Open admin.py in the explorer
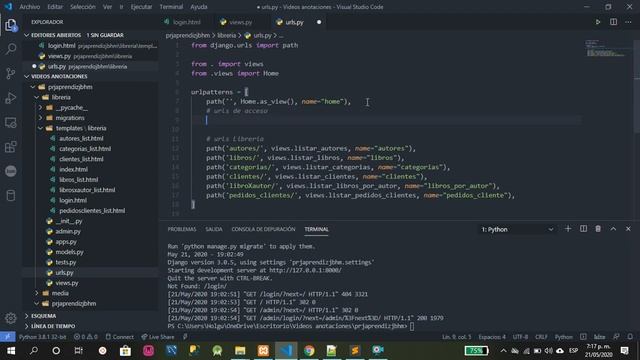 (68, 231)
